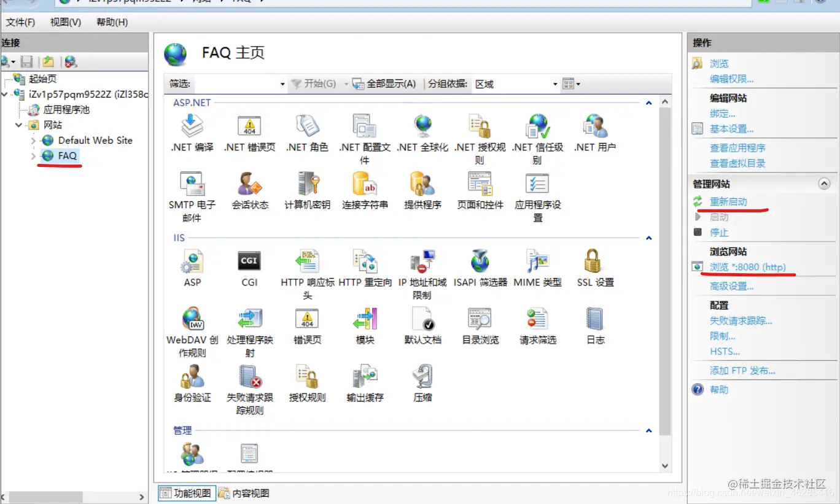The height and width of the screenshot is (504, 840).
Task: Open the 压缩 feature icon
Action: coord(422,376)
